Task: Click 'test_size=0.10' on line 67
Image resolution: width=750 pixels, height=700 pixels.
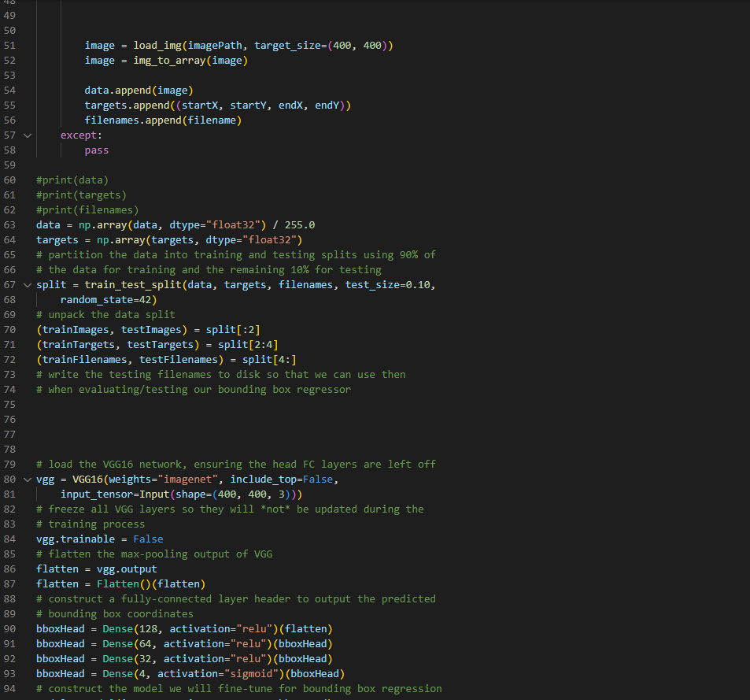Action: coord(387,285)
